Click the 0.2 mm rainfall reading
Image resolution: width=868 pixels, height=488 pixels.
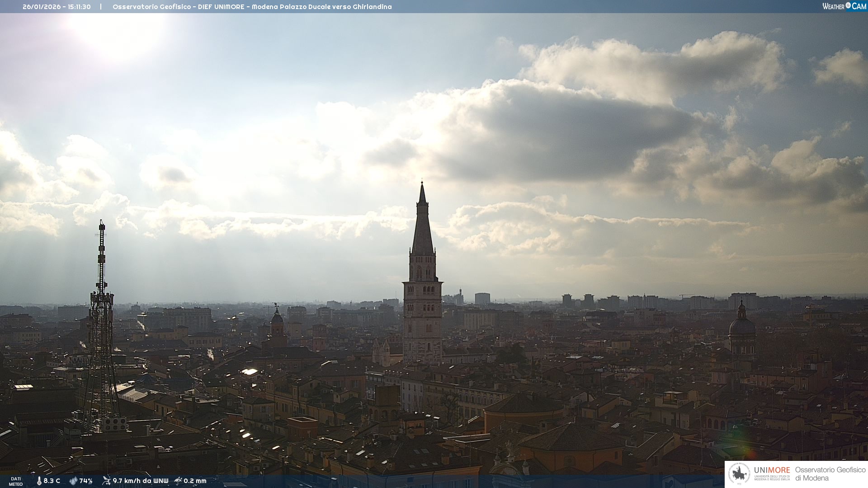pos(195,481)
